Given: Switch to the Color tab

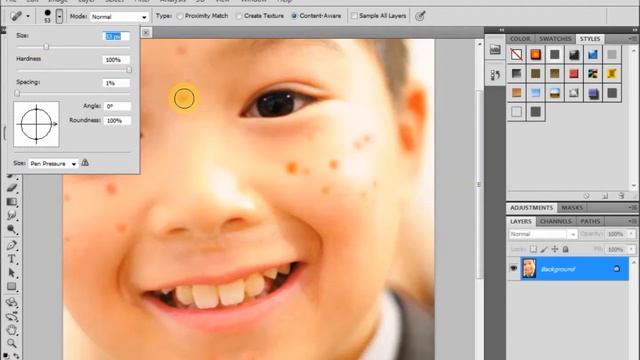Looking at the screenshot, I should pyautogui.click(x=520, y=39).
